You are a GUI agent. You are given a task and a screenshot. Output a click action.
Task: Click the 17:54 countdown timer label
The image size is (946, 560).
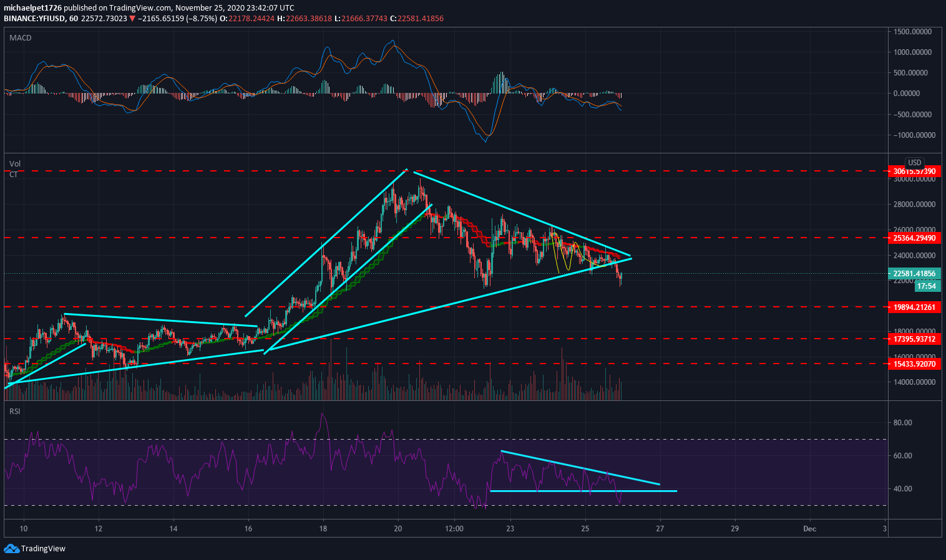pyautogui.click(x=927, y=286)
